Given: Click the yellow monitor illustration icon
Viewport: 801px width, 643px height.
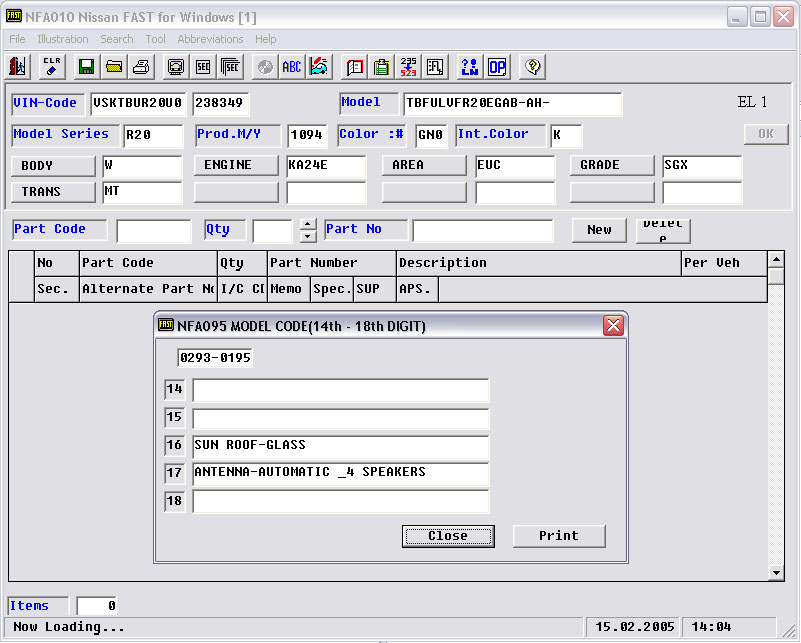Looking at the screenshot, I should click(176, 67).
